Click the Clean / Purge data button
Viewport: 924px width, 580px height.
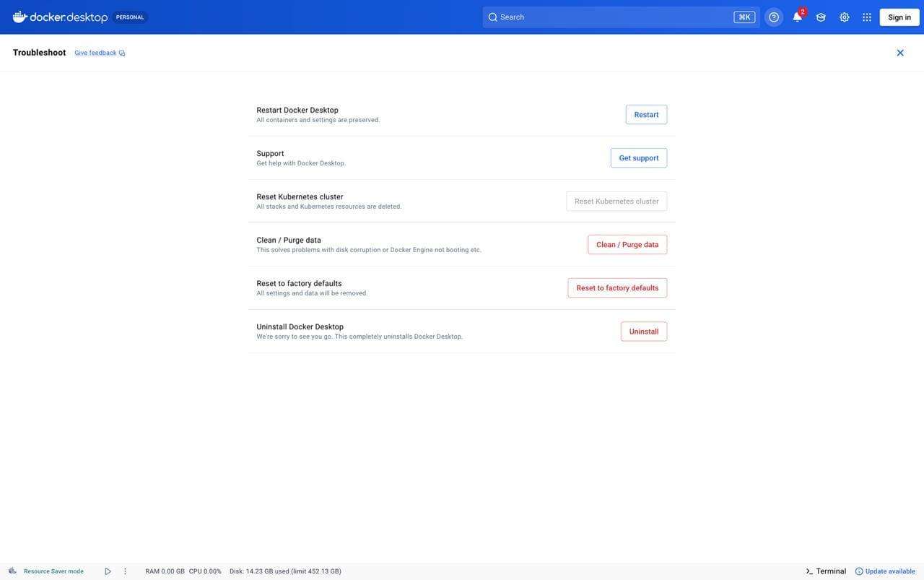627,245
